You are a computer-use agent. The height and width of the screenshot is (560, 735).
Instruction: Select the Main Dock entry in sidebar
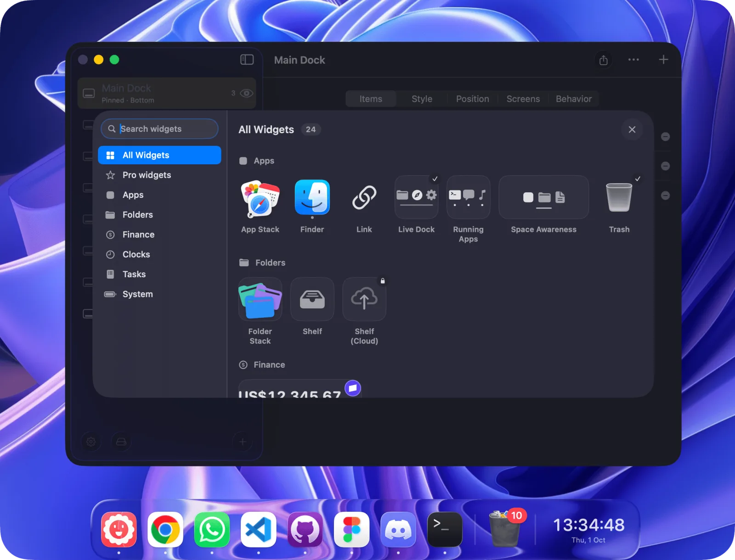(x=167, y=93)
